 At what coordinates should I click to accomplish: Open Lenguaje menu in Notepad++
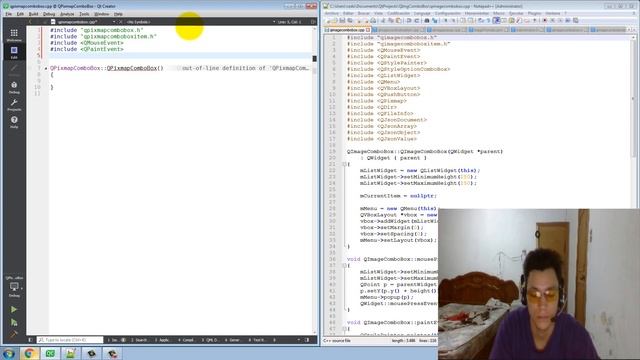coord(422,13)
